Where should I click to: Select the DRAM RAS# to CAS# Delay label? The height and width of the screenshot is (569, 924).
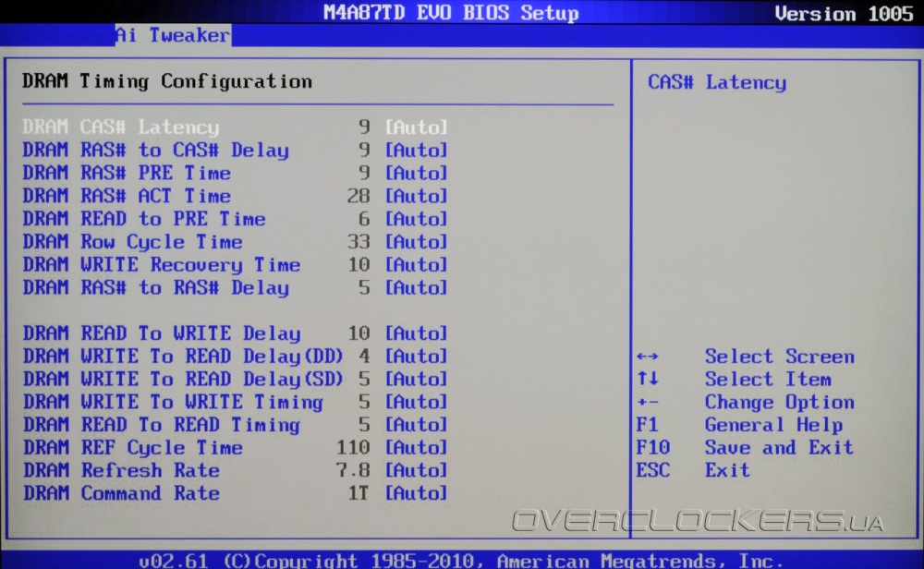155,151
